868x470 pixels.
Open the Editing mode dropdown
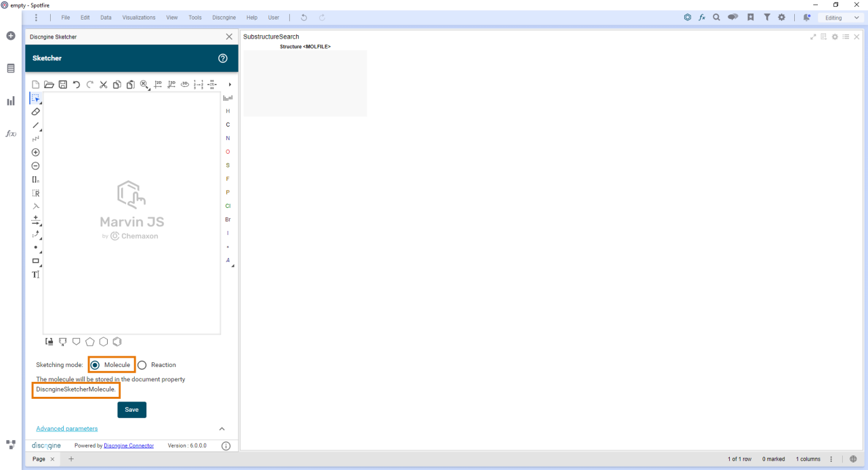pyautogui.click(x=842, y=18)
